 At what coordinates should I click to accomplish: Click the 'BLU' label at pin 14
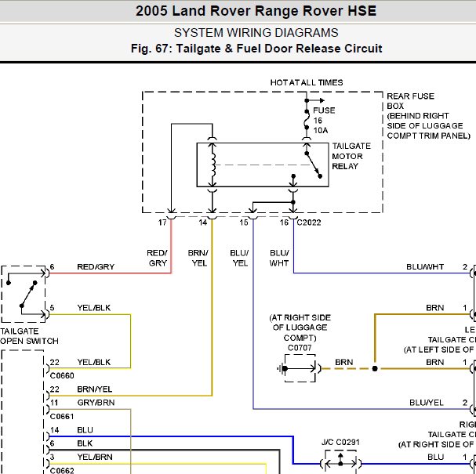(85, 430)
